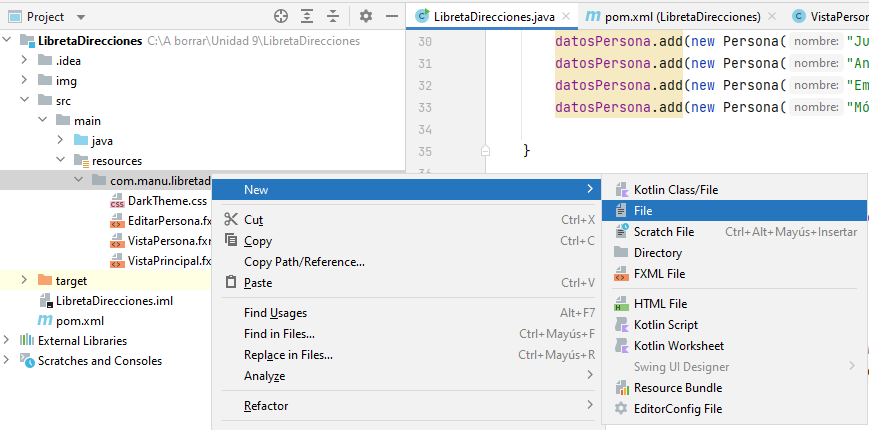Create a new Scratch File
The width and height of the screenshot is (869, 430).
click(735, 232)
